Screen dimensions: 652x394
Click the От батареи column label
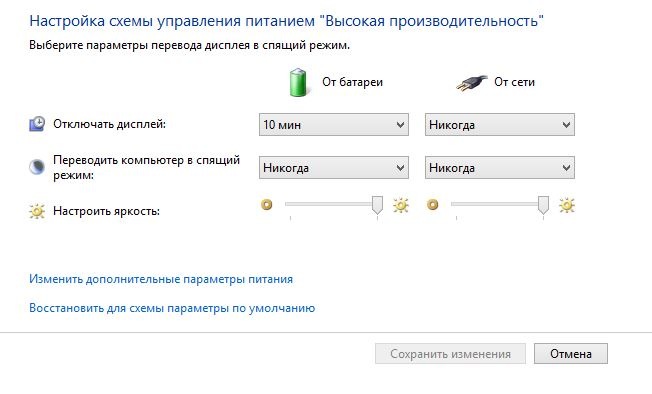(352, 82)
